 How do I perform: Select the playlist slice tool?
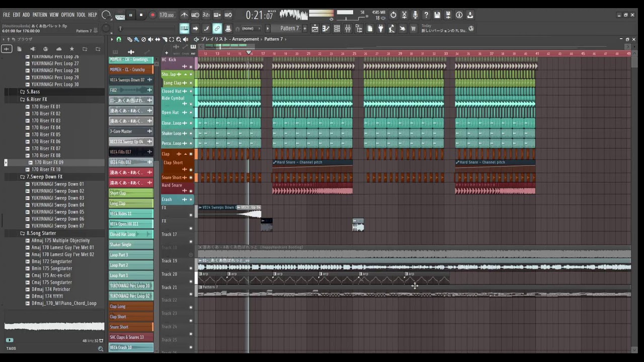[165, 39]
